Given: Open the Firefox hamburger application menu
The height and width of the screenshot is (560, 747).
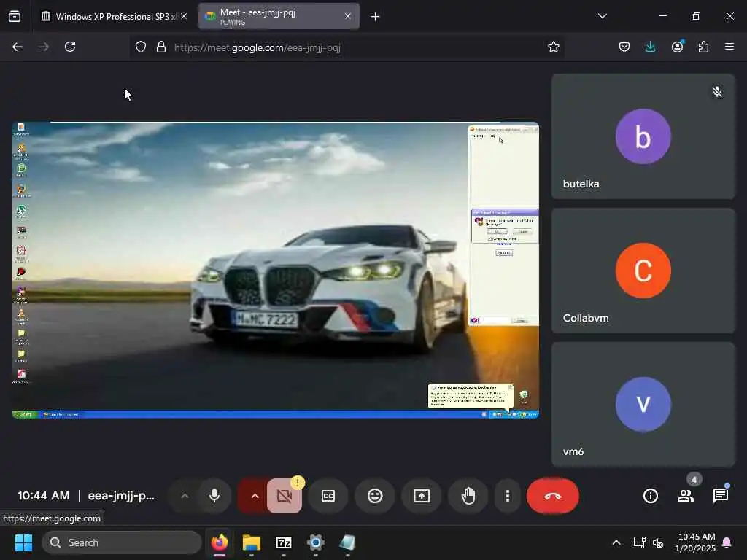Looking at the screenshot, I should tap(729, 47).
